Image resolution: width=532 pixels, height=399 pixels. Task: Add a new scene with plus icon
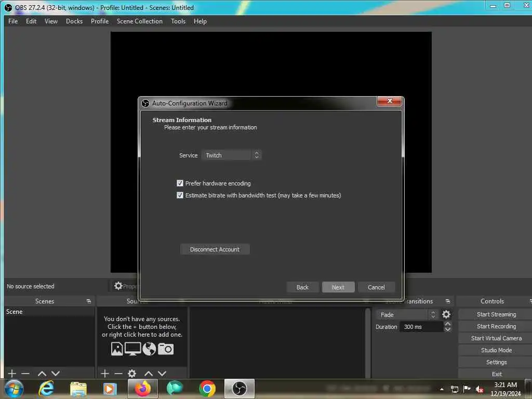pos(12,374)
